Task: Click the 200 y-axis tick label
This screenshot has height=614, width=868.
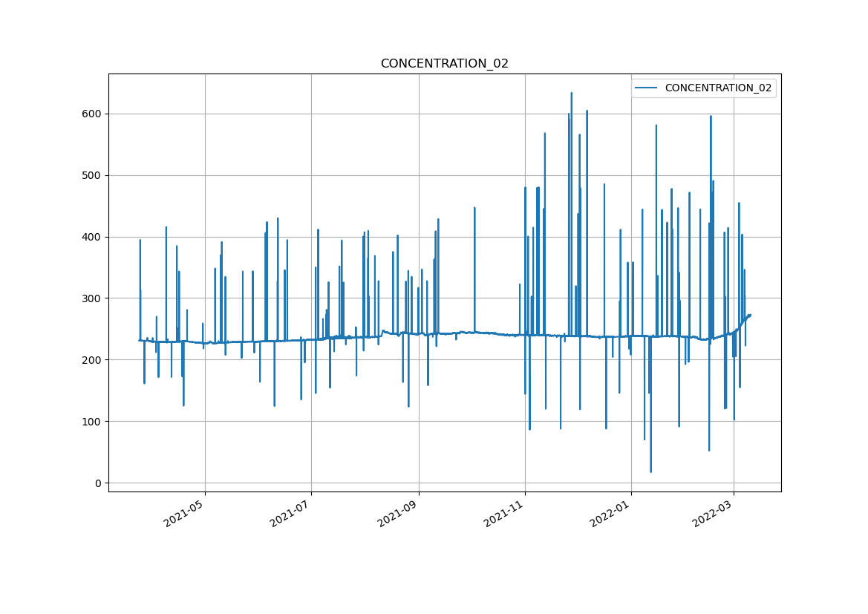Action: pyautogui.click(x=93, y=360)
